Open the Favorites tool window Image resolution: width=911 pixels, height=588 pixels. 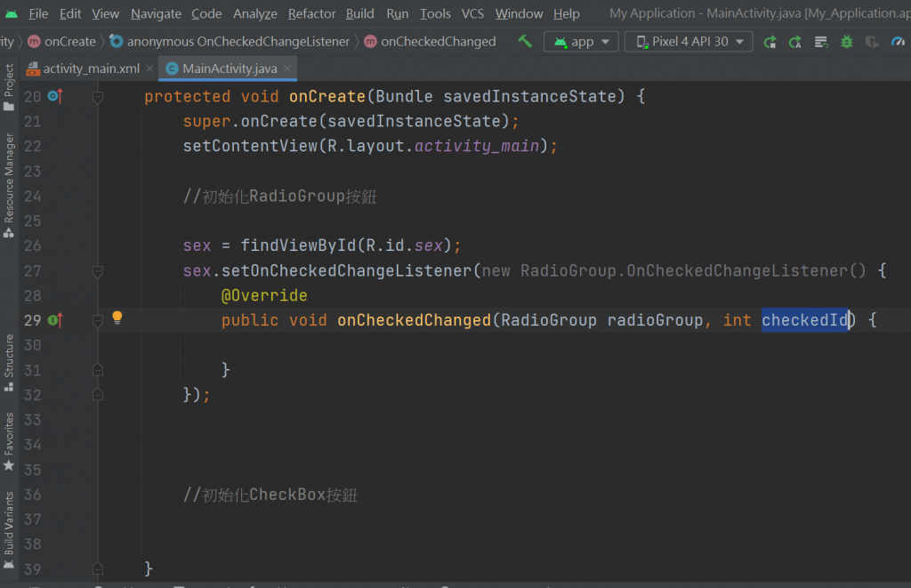(x=9, y=441)
